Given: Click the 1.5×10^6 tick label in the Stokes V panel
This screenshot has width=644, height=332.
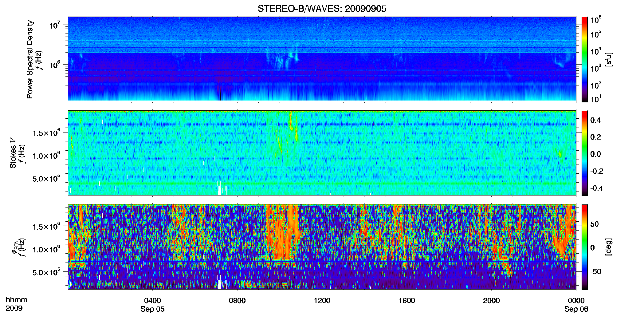Looking at the screenshot, I should (46, 133).
